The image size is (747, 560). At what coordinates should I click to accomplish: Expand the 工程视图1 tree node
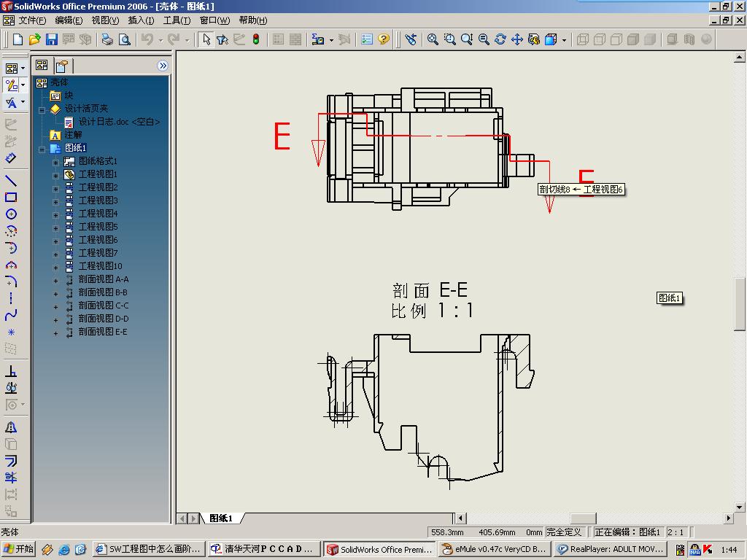pos(55,174)
